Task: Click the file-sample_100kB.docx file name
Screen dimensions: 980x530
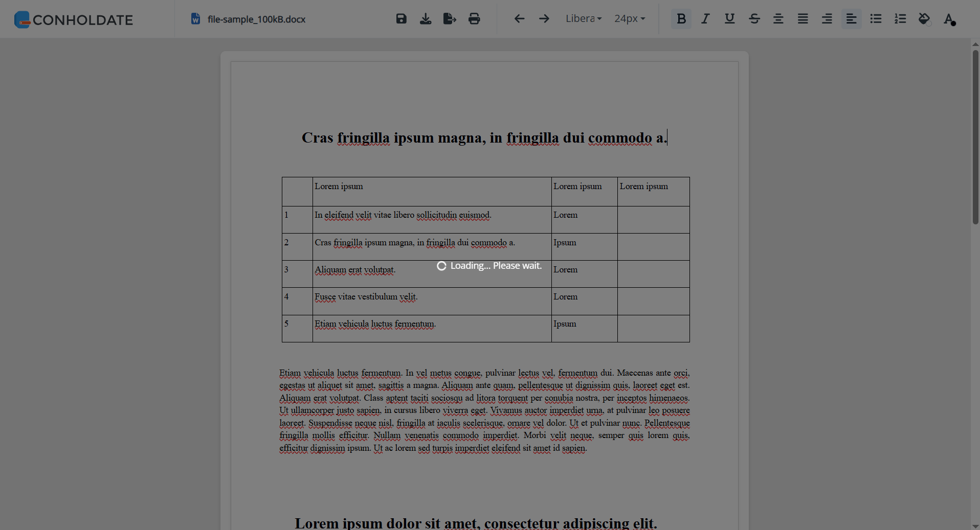Action: [256, 19]
